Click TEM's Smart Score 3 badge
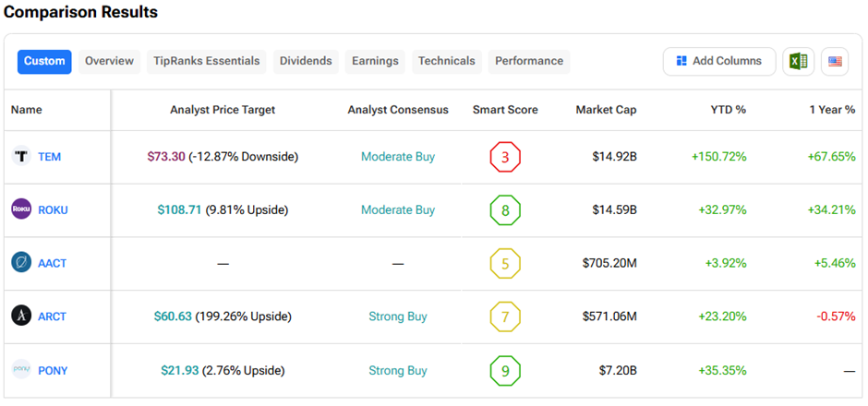 pyautogui.click(x=505, y=157)
